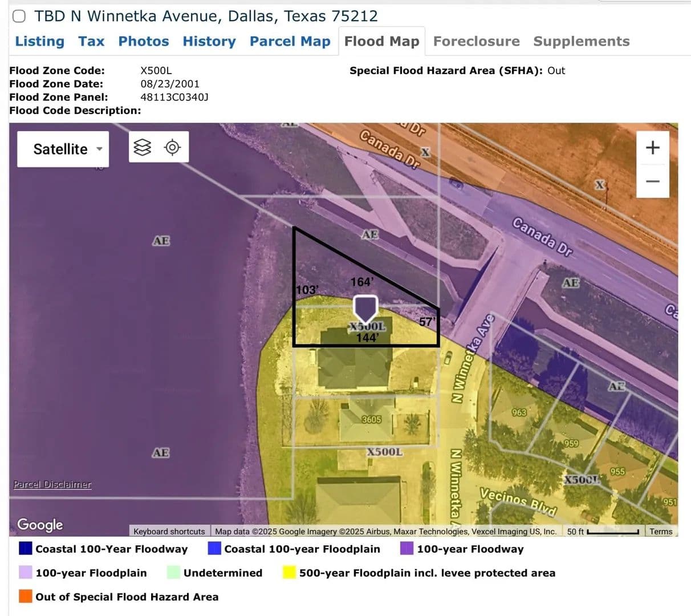View the History tab
Screen dimensions: 691x616
pyautogui.click(x=209, y=41)
